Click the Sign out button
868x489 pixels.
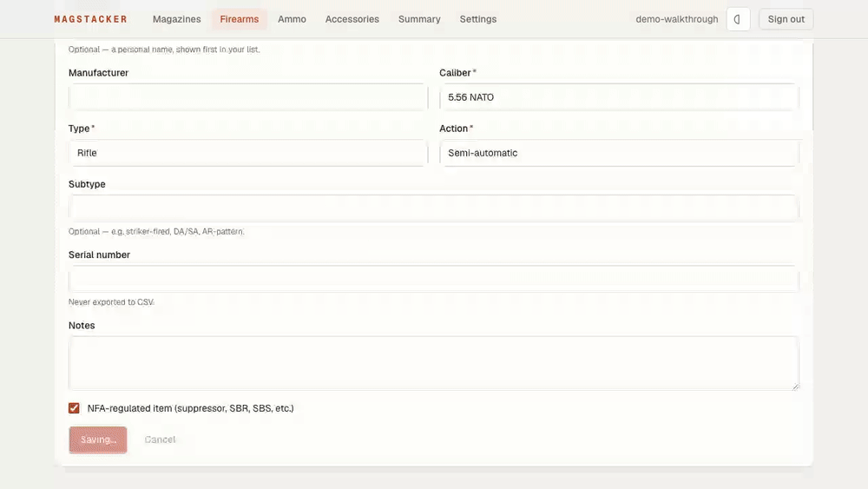[786, 19]
